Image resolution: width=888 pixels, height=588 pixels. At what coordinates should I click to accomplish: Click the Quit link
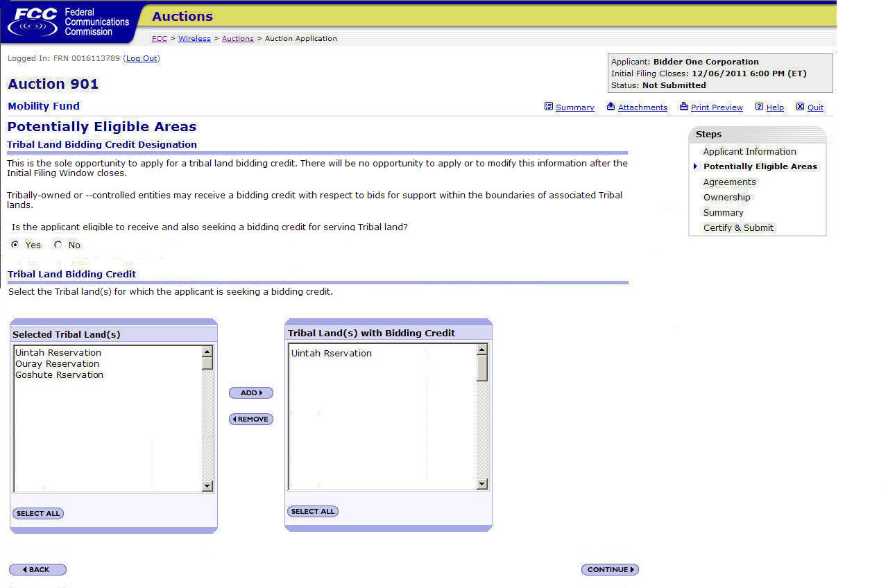coord(815,107)
